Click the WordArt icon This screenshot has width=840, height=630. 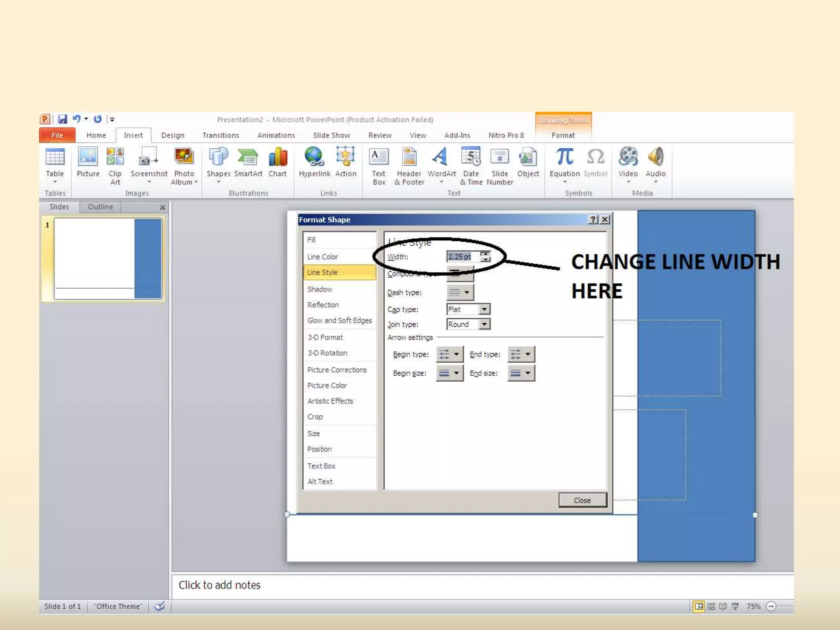click(441, 157)
